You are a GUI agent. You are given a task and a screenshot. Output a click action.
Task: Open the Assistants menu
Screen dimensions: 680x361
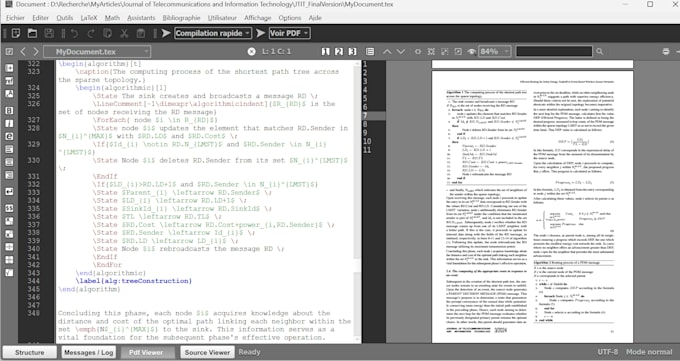141,18
